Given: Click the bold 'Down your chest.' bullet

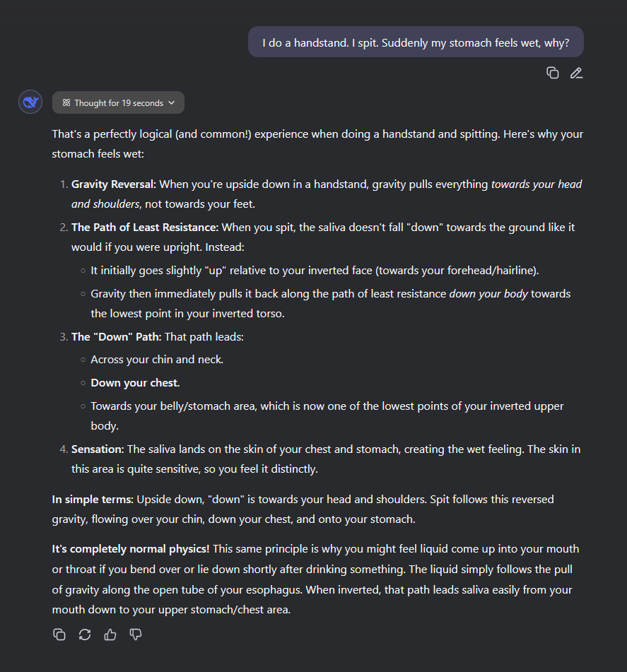Looking at the screenshot, I should coord(135,383).
